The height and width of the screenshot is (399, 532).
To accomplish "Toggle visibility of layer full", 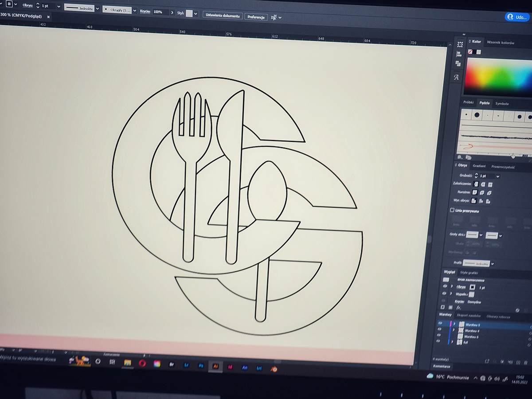I will (439, 341).
